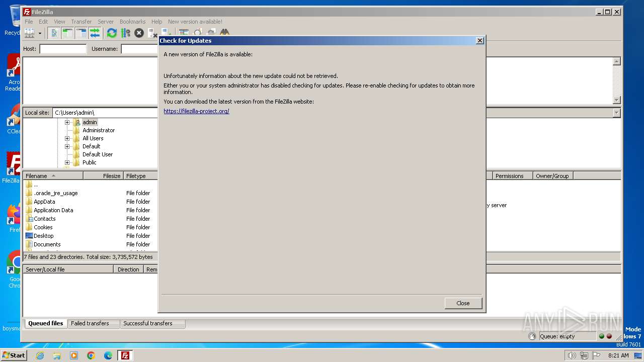The width and height of the screenshot is (644, 362).
Task: Click the speed limits indicator icon
Action: [532, 336]
